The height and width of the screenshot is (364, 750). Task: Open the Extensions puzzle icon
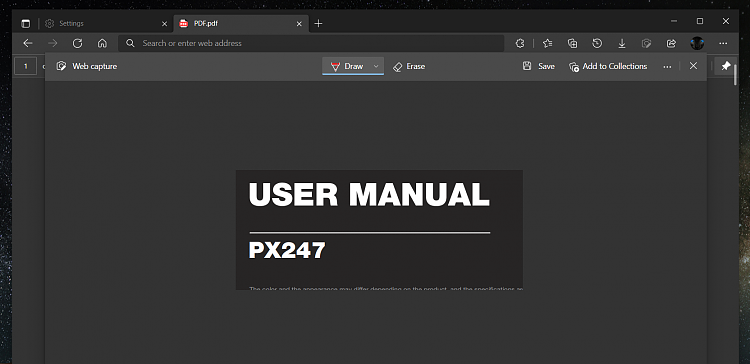coord(520,44)
